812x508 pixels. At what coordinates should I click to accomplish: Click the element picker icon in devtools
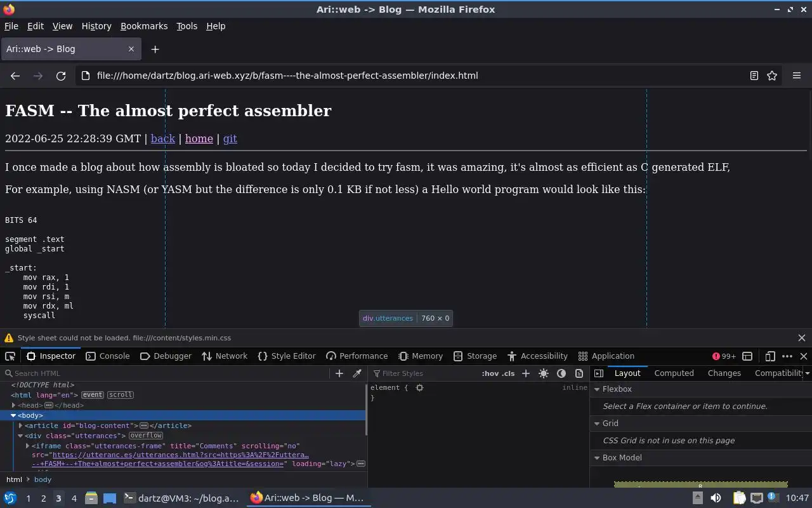(x=10, y=356)
